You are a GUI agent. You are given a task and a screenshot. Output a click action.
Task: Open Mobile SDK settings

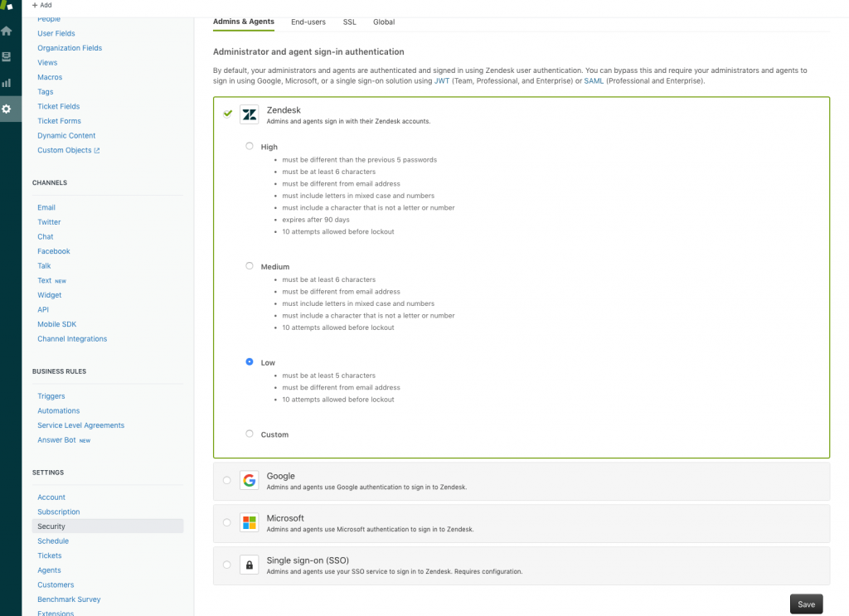(57, 325)
